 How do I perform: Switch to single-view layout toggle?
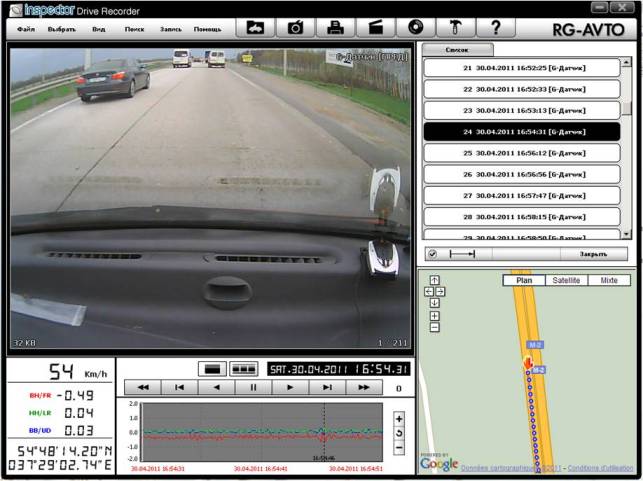tap(212, 368)
